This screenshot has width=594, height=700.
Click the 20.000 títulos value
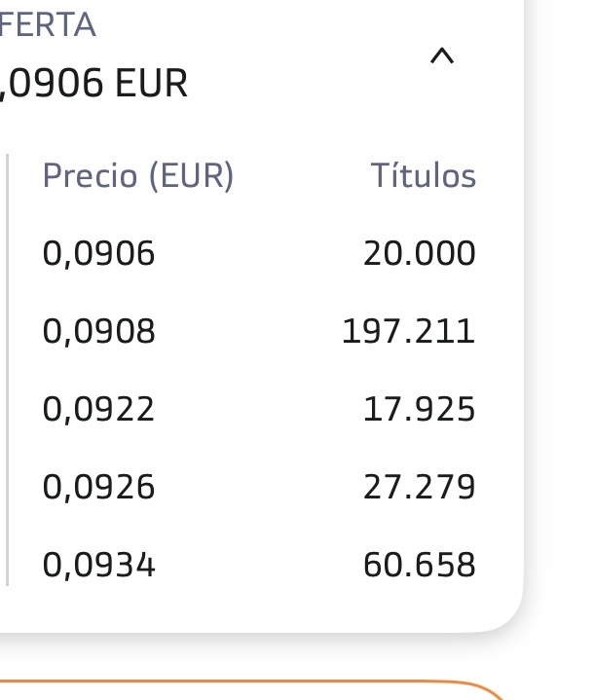tap(420, 253)
